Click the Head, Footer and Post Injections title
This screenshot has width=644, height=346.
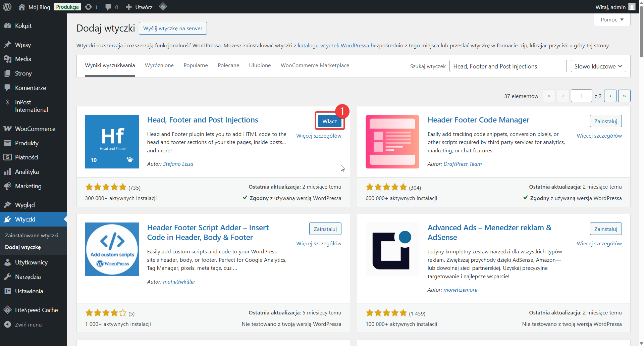203,120
